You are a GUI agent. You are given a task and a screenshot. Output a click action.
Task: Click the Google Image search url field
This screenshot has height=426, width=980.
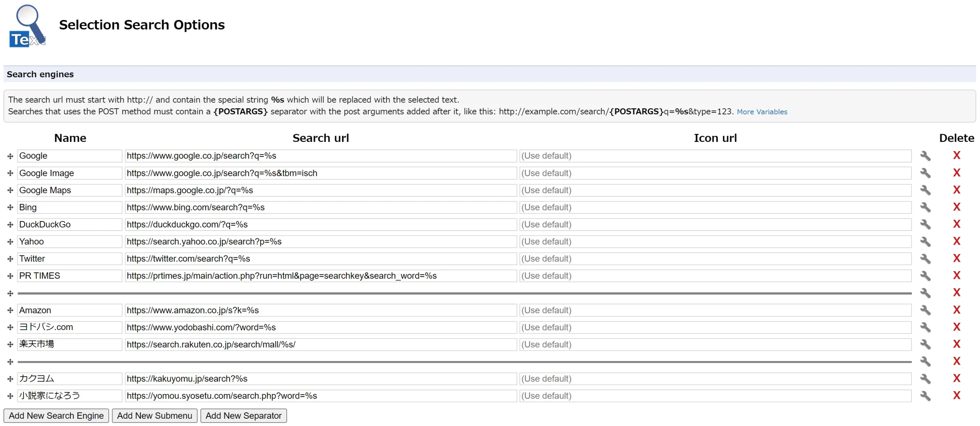(321, 173)
